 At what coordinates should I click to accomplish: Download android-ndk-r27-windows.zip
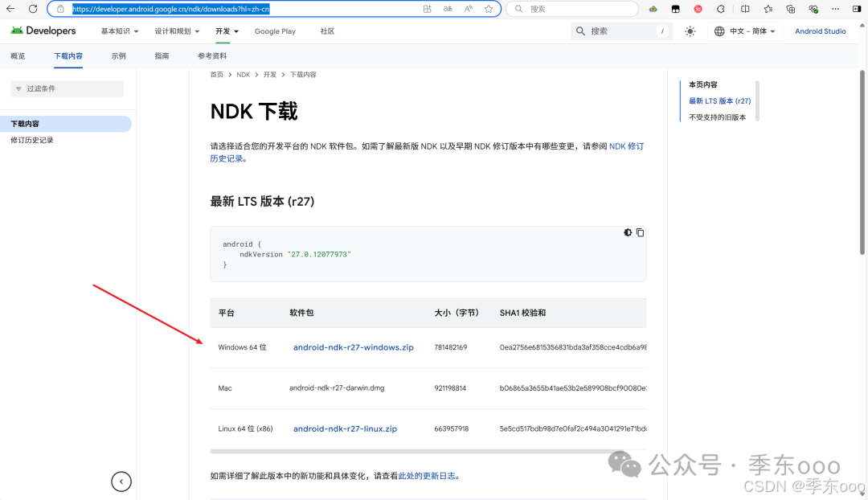coord(353,347)
